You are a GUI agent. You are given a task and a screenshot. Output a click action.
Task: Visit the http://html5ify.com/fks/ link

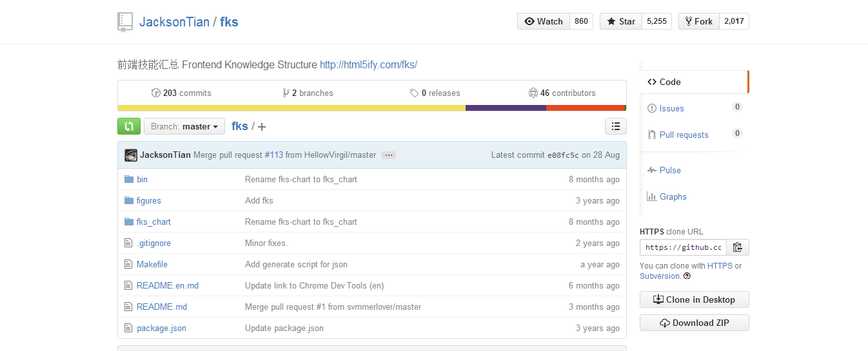tap(368, 64)
